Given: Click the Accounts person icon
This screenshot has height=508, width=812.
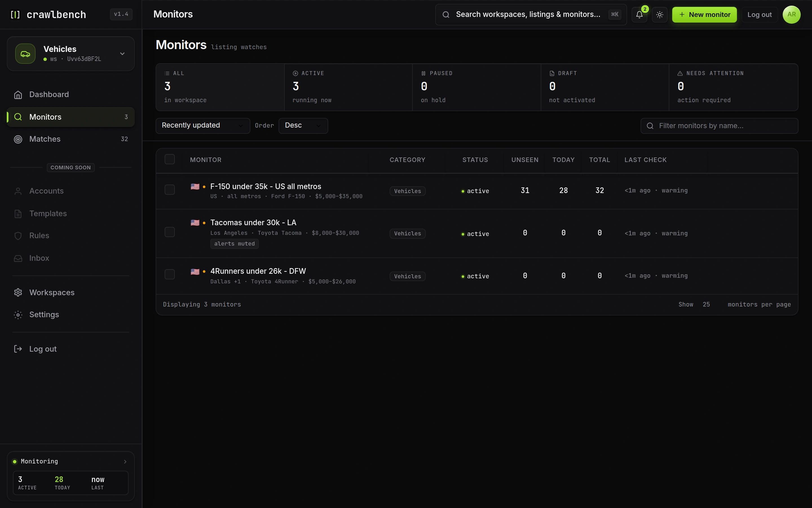Looking at the screenshot, I should tap(18, 191).
